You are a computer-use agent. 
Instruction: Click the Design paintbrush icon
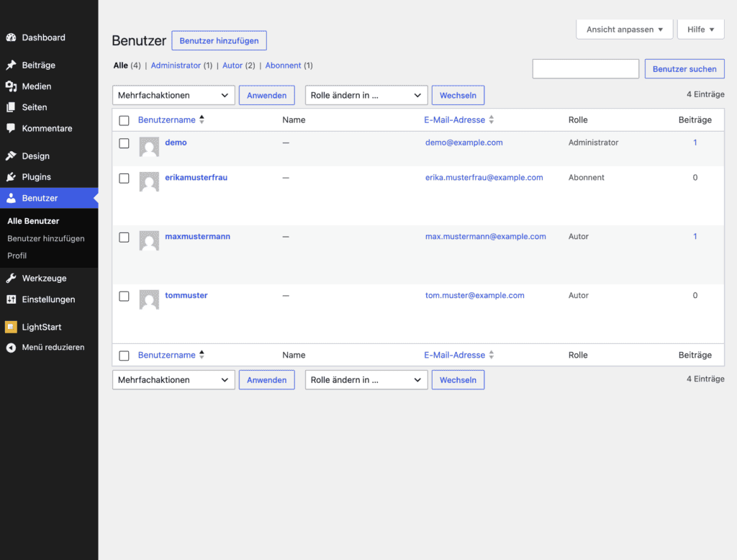(12, 155)
